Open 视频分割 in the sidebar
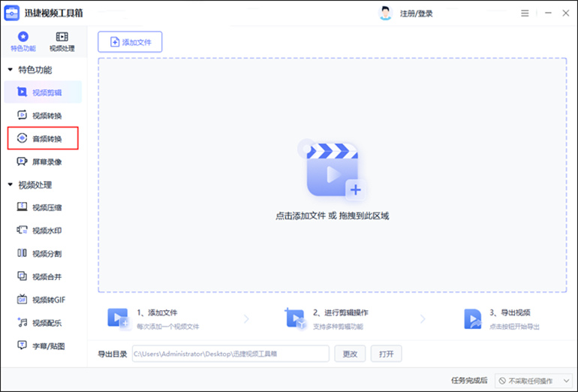This screenshot has width=578, height=392. click(x=43, y=253)
